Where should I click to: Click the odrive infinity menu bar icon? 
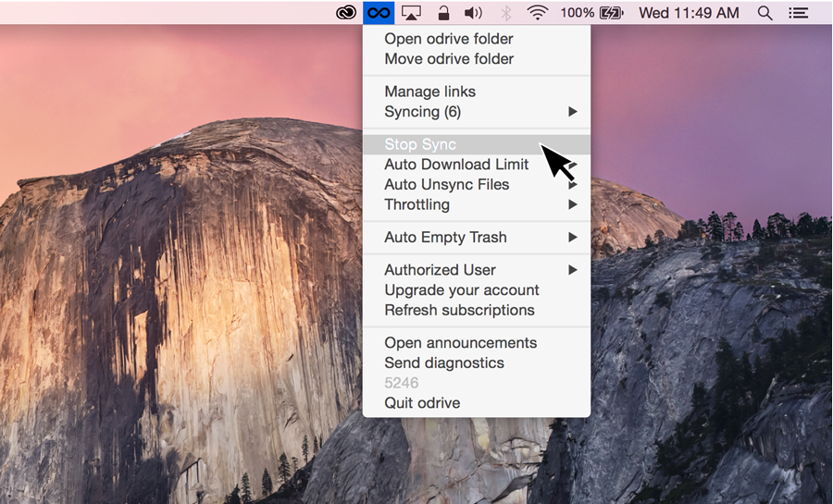[x=379, y=12]
